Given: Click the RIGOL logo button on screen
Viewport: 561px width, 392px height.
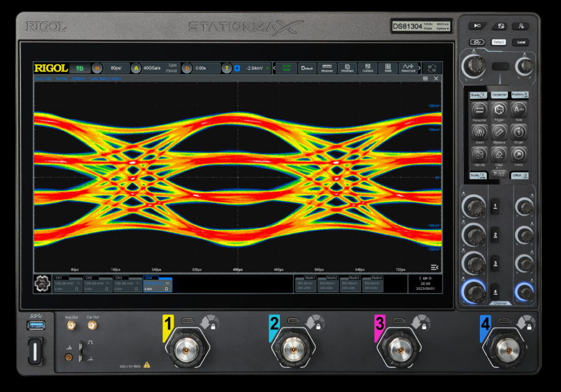Looking at the screenshot, I should 51,68.
